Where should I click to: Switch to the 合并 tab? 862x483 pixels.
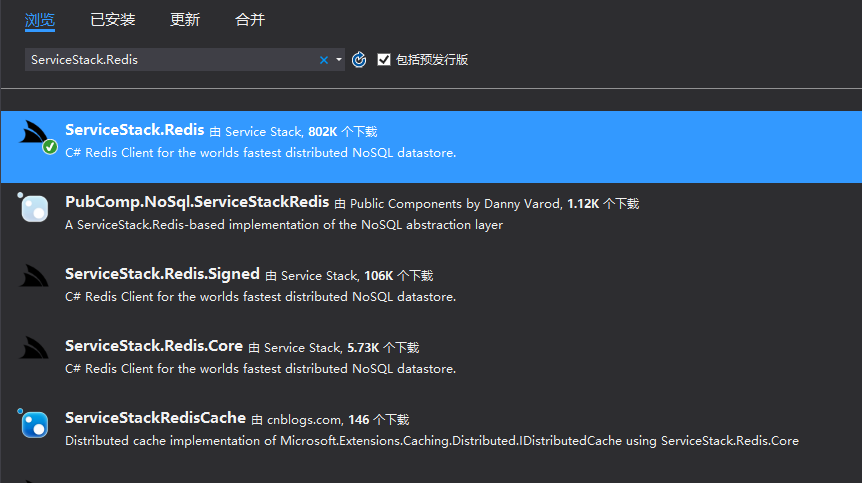pyautogui.click(x=250, y=20)
